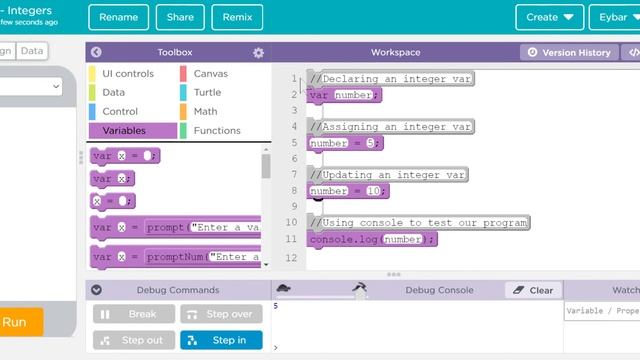Click the 'Assigning an integer var' comment
640x360 pixels.
click(391, 127)
